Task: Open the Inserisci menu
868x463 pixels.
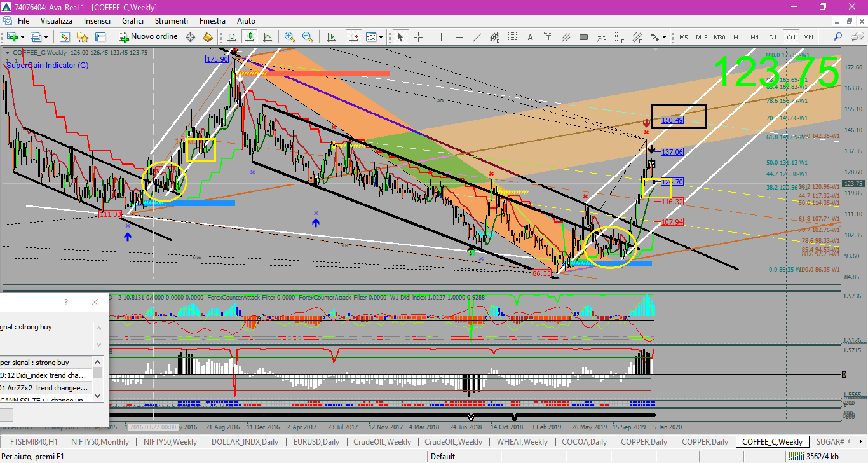Action: (97, 21)
